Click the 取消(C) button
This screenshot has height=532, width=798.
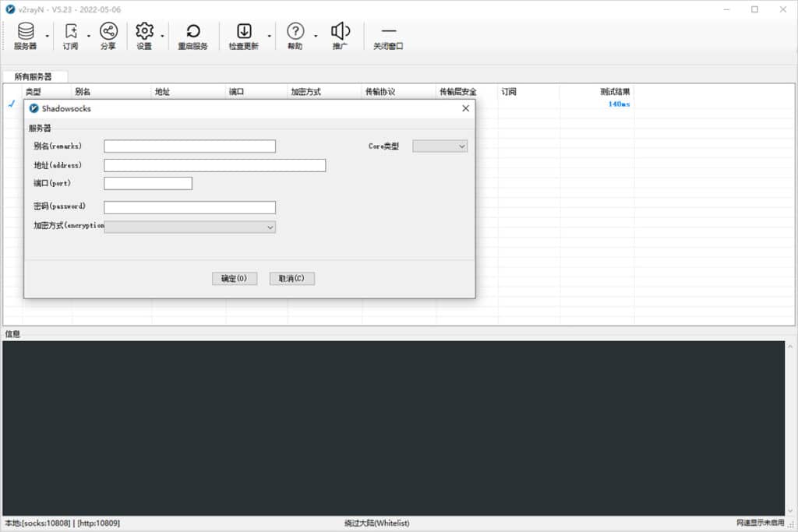coord(291,278)
